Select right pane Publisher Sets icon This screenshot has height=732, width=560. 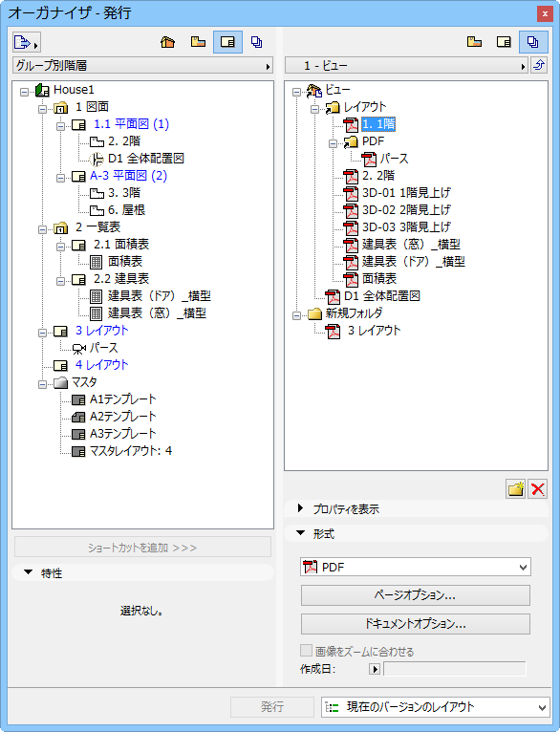[533, 42]
